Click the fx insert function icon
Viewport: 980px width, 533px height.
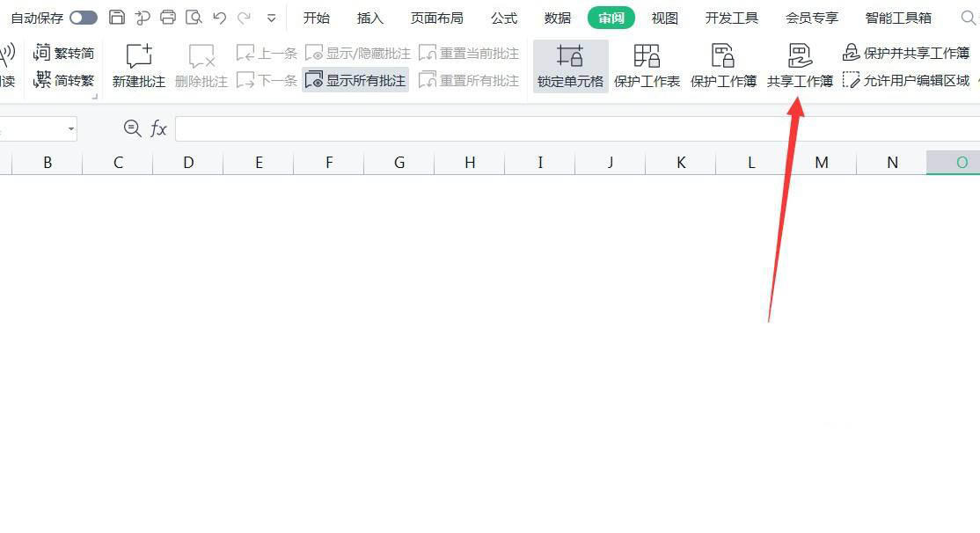[158, 128]
